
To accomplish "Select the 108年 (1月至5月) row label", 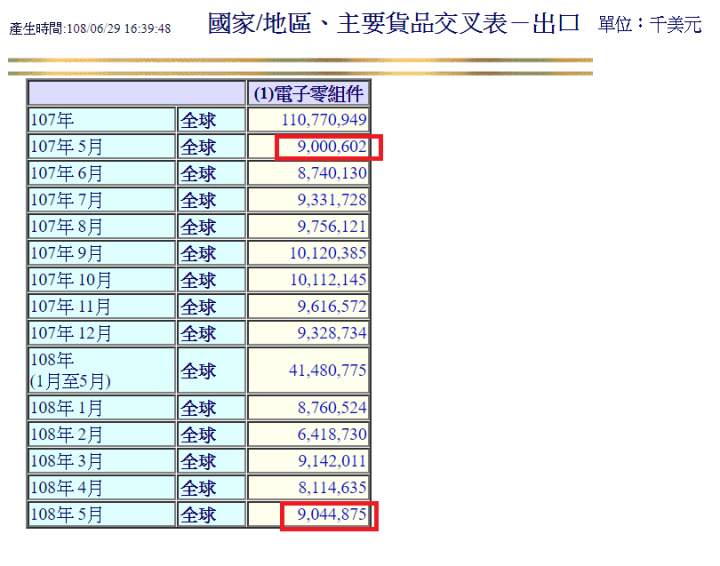I will click(70, 370).
